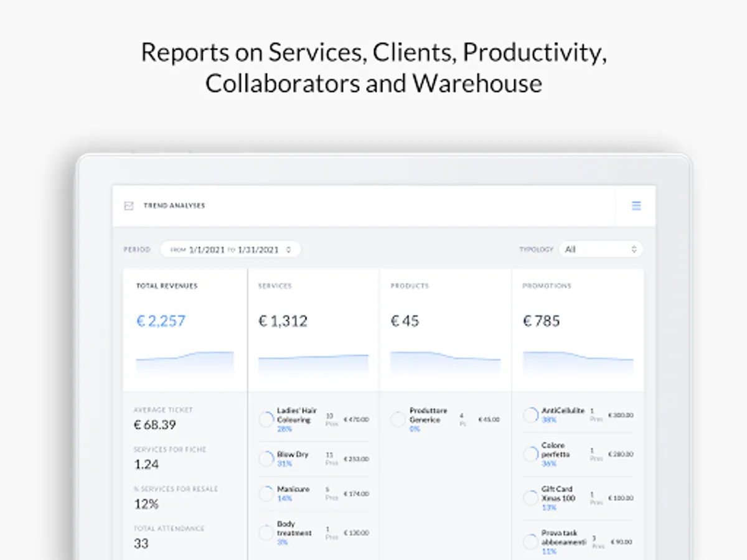This screenshot has width=747, height=560.
Task: Click the TREND ANALYSES heading
Action: 174,206
